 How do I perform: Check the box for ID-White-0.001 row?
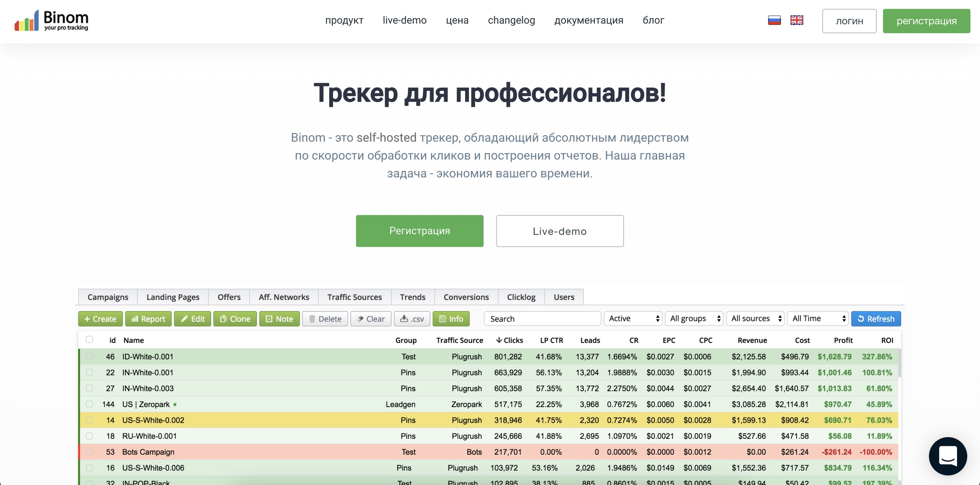(90, 356)
